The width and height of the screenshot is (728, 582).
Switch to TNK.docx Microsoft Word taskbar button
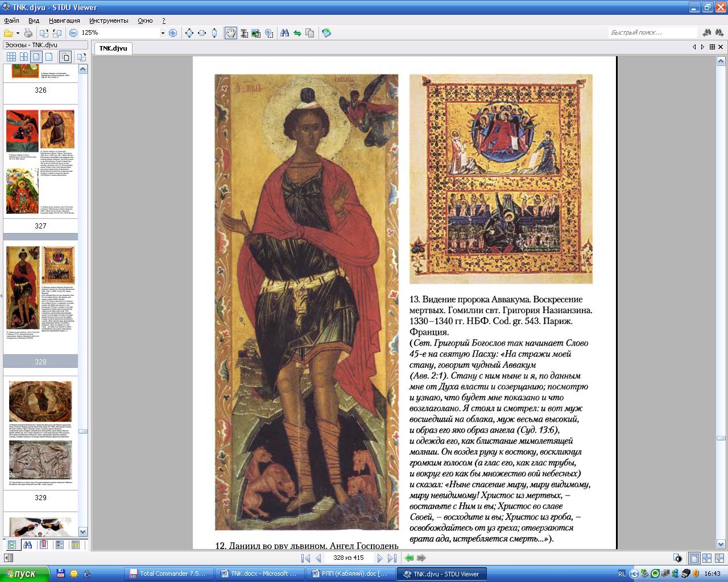tap(259, 573)
